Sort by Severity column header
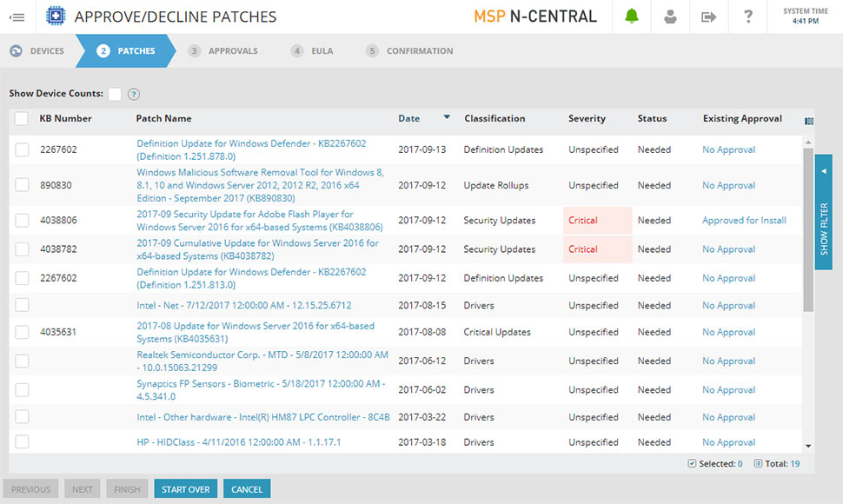This screenshot has height=504, width=843. coord(587,119)
